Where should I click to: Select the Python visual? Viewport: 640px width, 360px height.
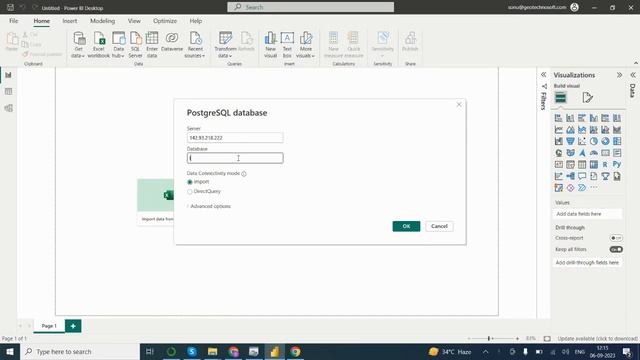[x=617, y=164]
